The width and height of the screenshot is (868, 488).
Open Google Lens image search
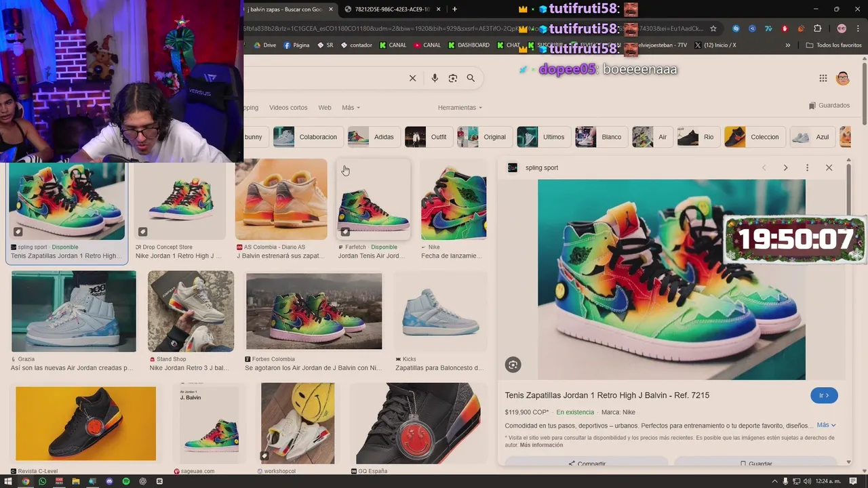453,78
